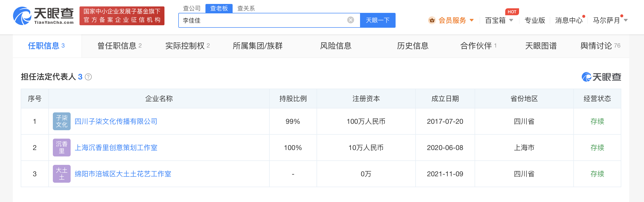Click the search input containing 李佳佳

point(262,20)
